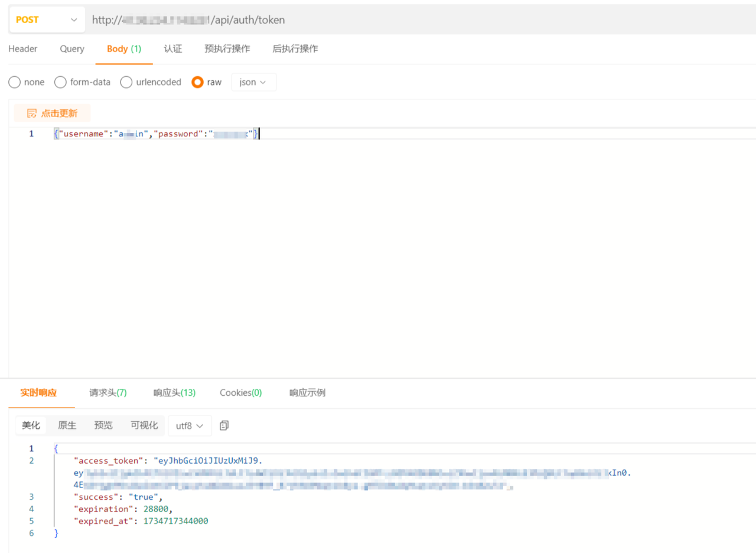Click the 点击更新 update icon button
This screenshot has width=756, height=553.
(52, 113)
